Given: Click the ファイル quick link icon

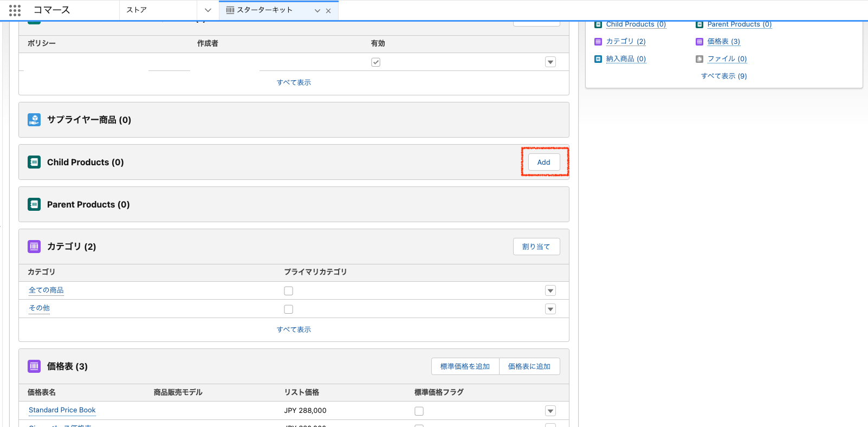Looking at the screenshot, I should coord(699,59).
